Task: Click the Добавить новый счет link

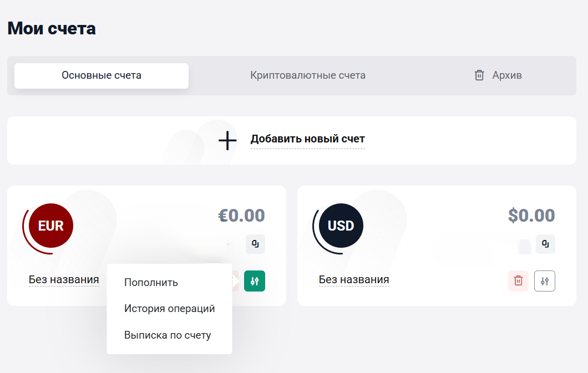Action: [x=307, y=139]
